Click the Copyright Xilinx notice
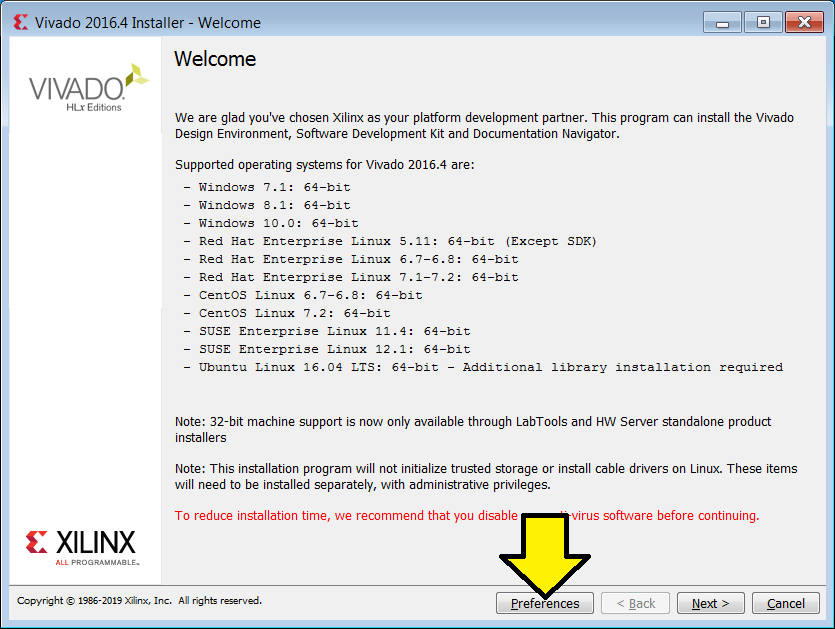Image resolution: width=835 pixels, height=629 pixels. click(x=140, y=600)
